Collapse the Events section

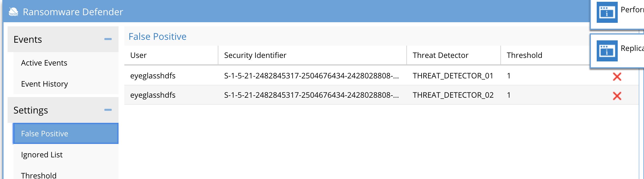(x=108, y=39)
